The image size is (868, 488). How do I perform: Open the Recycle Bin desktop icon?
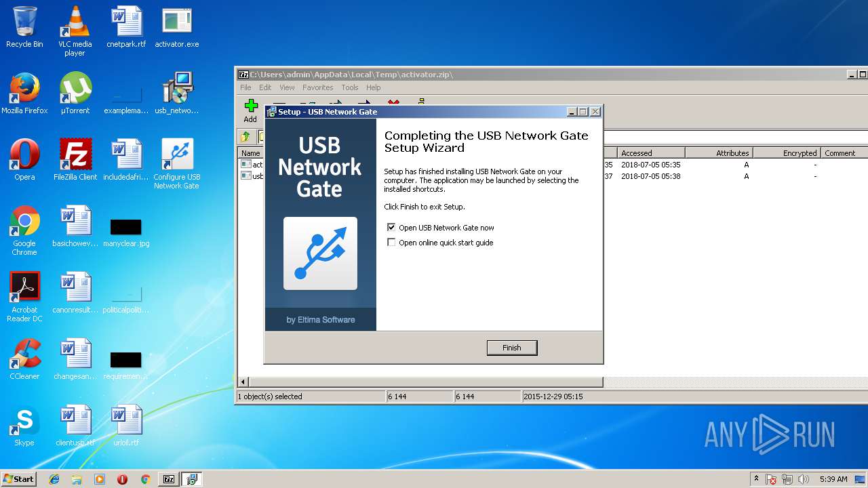[x=24, y=27]
